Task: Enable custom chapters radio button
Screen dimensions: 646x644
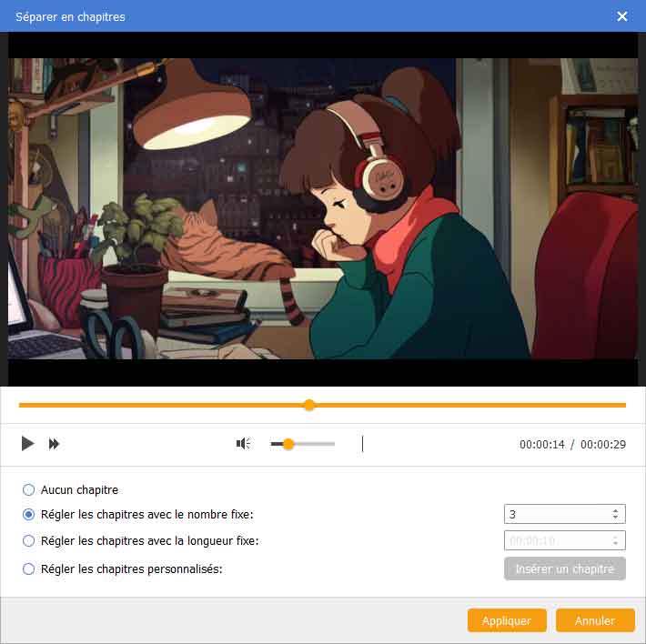Action: 29,569
